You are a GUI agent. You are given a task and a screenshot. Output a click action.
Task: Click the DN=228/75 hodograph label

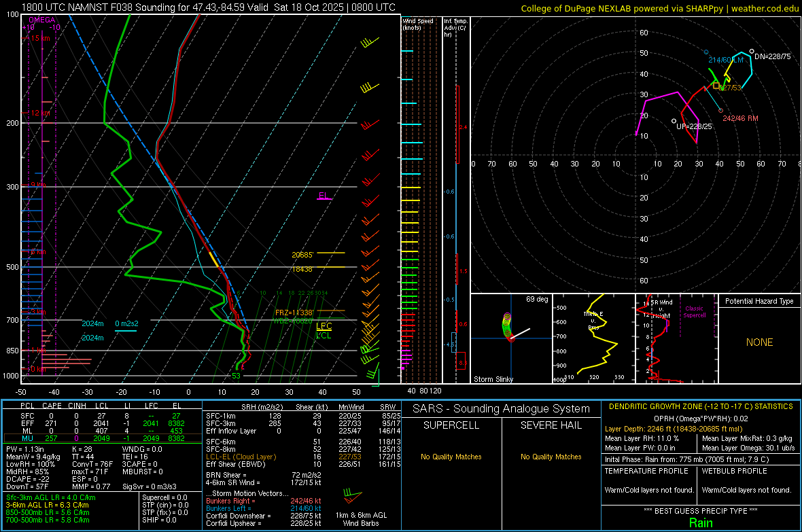coord(772,57)
